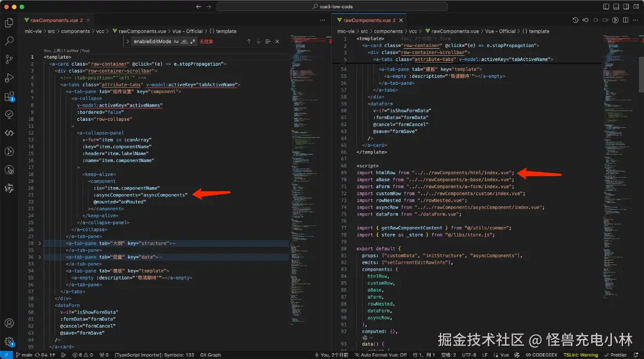
Task: Open the Manage gear in activity bar
Action: pos(9,342)
